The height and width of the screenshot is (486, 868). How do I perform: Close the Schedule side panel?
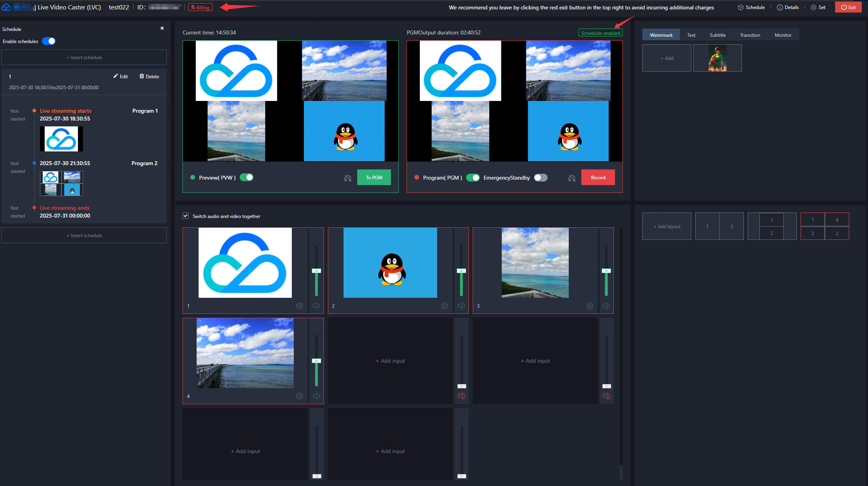click(162, 28)
